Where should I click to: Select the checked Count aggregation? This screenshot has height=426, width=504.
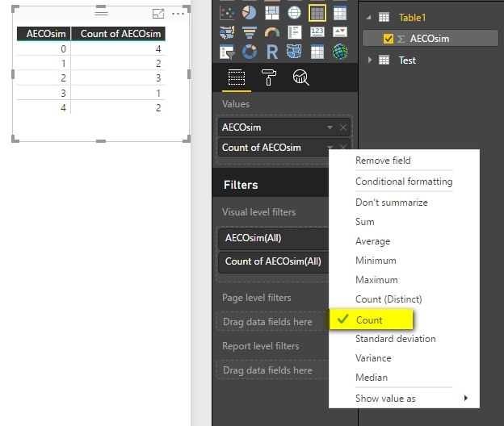click(x=371, y=319)
